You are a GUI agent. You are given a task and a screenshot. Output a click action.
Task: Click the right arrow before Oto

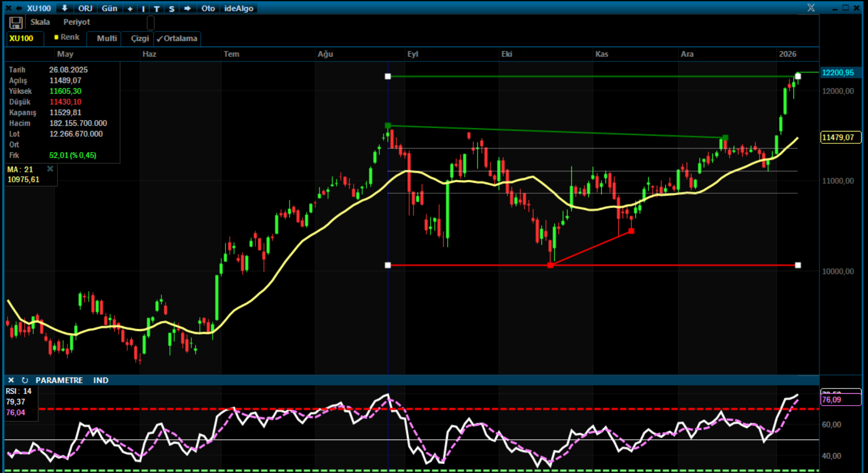(187, 8)
